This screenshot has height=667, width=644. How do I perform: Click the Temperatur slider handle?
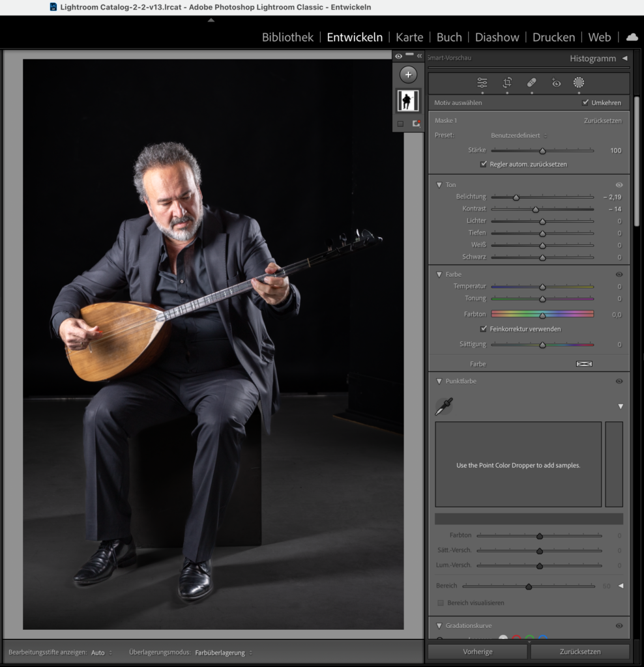coord(542,287)
